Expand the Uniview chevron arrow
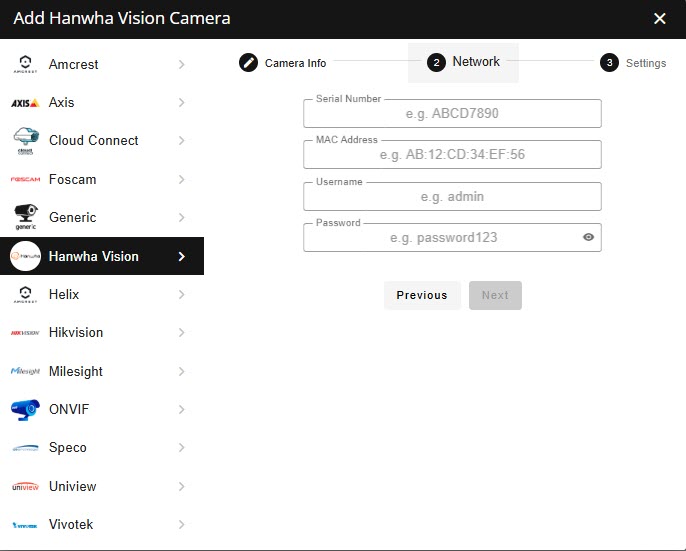 click(181, 487)
